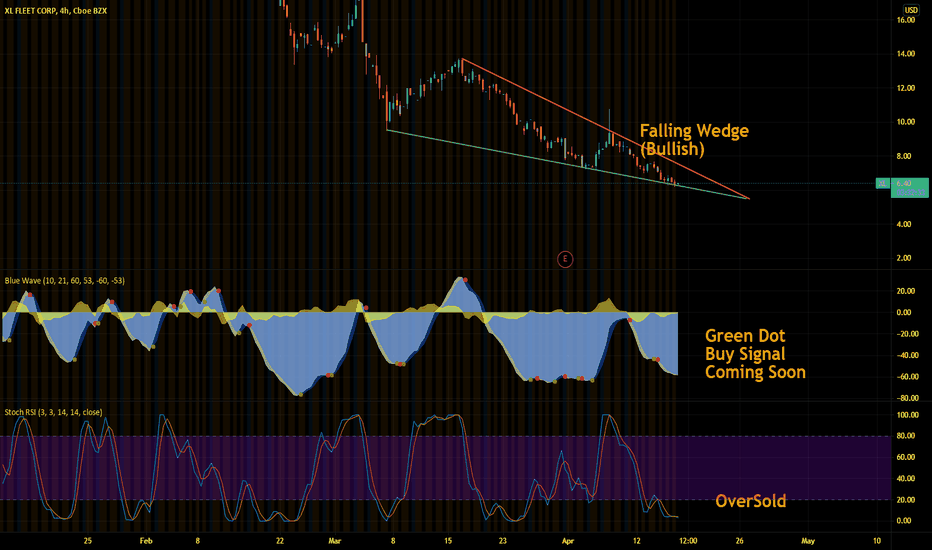Click the -20.00 Blue Wave scale value
This screenshot has width=932, height=550.
pos(907,334)
